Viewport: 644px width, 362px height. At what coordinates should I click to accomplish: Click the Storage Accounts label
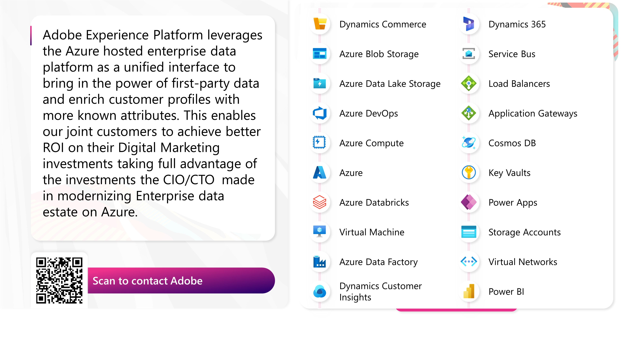(525, 232)
